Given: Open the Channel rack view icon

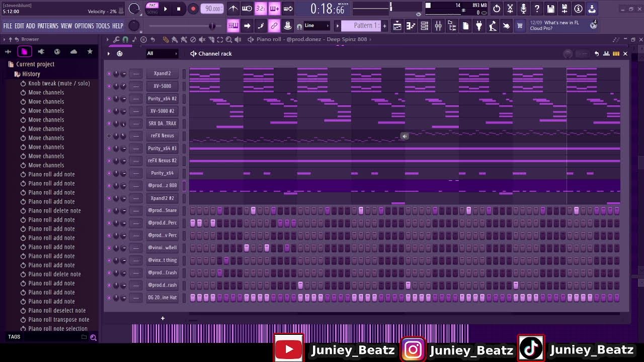Looking at the screenshot, I should pyautogui.click(x=424, y=26).
